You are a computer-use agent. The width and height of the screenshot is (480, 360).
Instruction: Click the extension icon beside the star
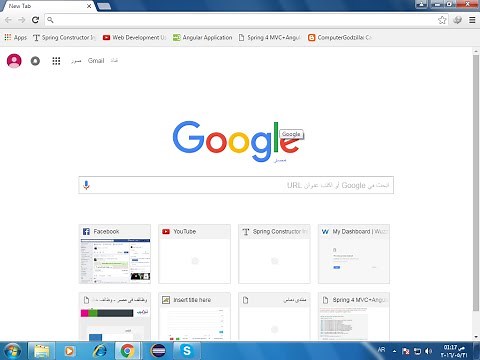click(x=457, y=20)
